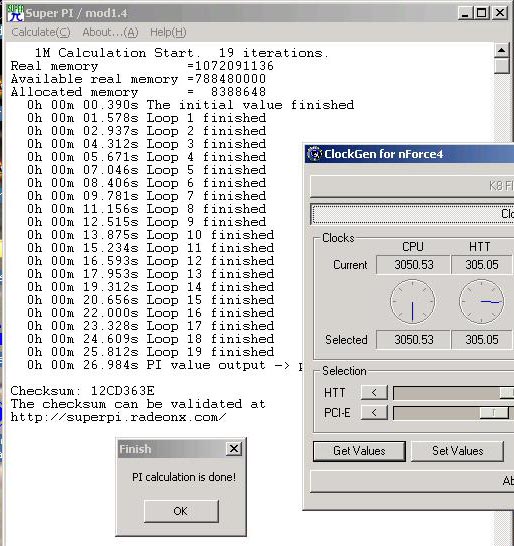
Task: Click the K8 button in ClockGen
Action: (412, 186)
